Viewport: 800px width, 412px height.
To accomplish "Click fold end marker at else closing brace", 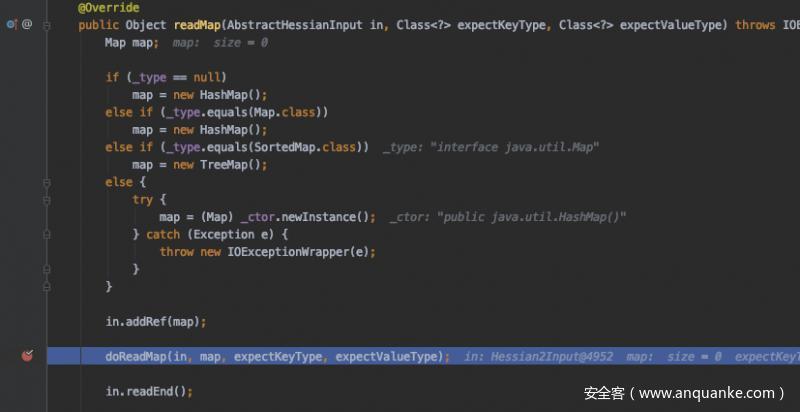I will pyautogui.click(x=47, y=287).
